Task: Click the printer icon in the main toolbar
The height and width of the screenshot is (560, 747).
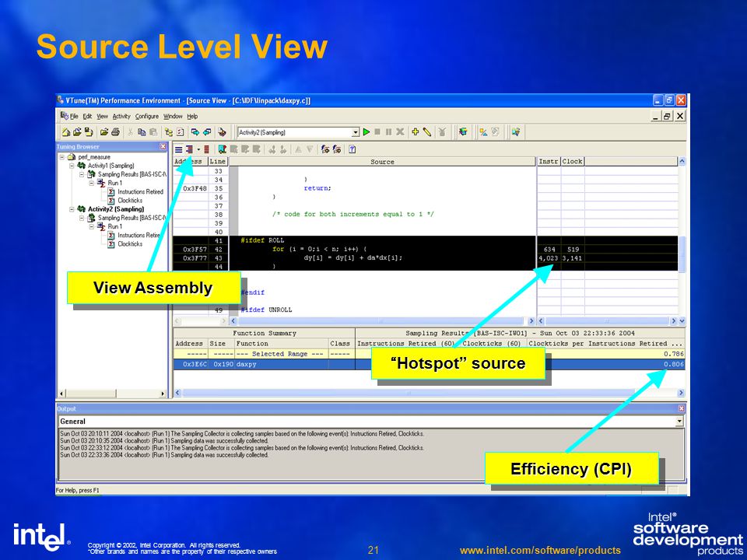Action: pos(115,132)
